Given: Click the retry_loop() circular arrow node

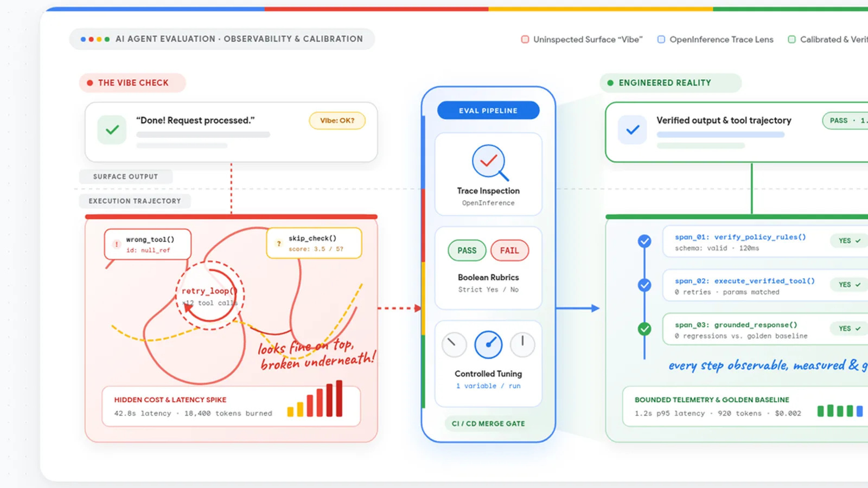Looking at the screenshot, I should point(209,296).
